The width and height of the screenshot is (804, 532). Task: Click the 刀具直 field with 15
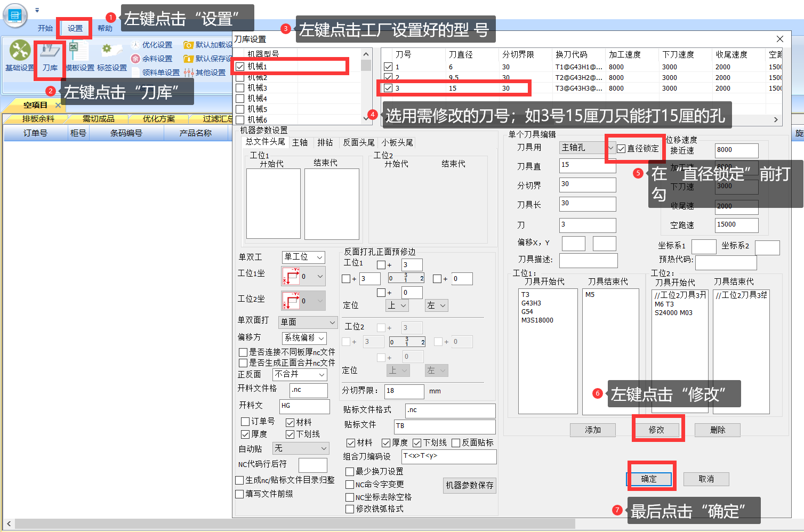click(x=588, y=166)
